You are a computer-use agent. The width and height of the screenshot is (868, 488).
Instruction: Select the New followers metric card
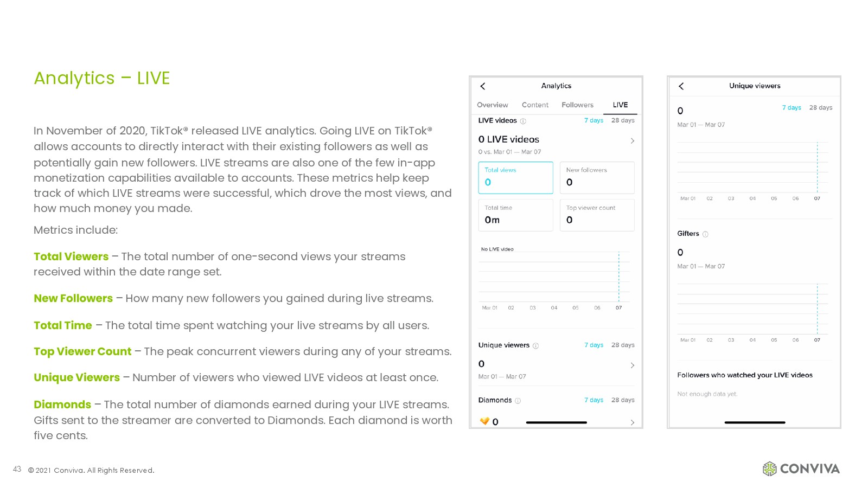[597, 177]
